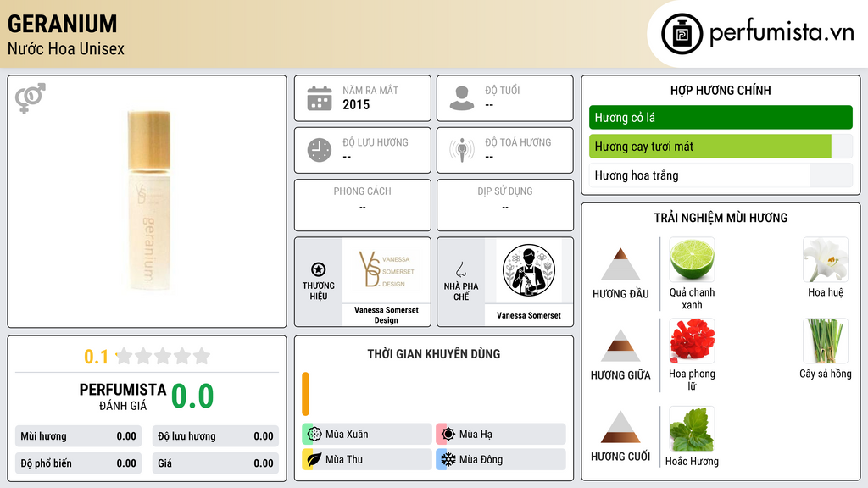Click the Giá score row

(215, 463)
